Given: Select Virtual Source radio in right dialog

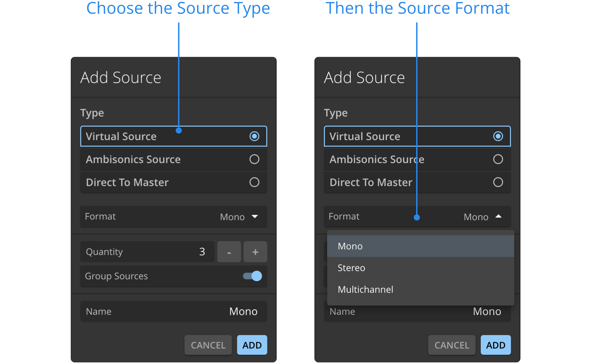Looking at the screenshot, I should 497,136.
